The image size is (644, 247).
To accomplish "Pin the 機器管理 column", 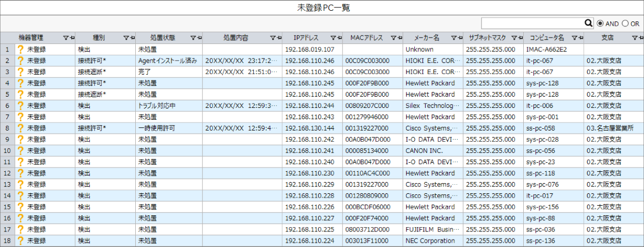I will click(x=71, y=38).
